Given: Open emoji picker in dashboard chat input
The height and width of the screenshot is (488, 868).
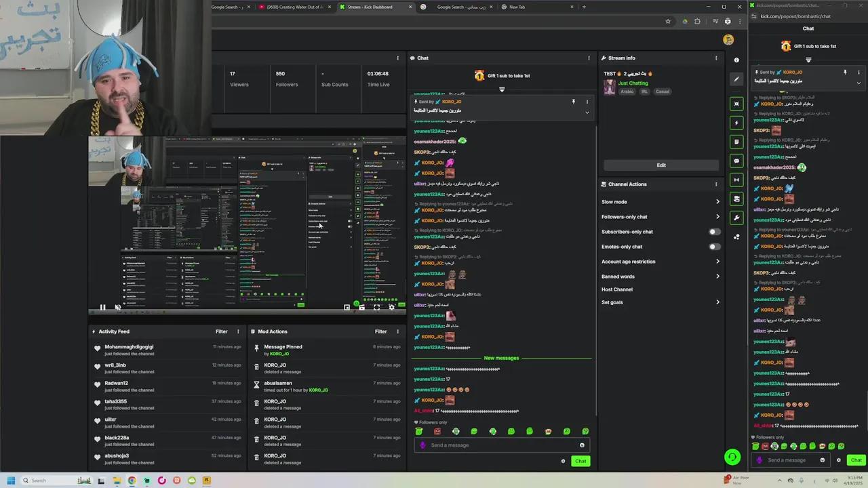Looking at the screenshot, I should (x=582, y=445).
